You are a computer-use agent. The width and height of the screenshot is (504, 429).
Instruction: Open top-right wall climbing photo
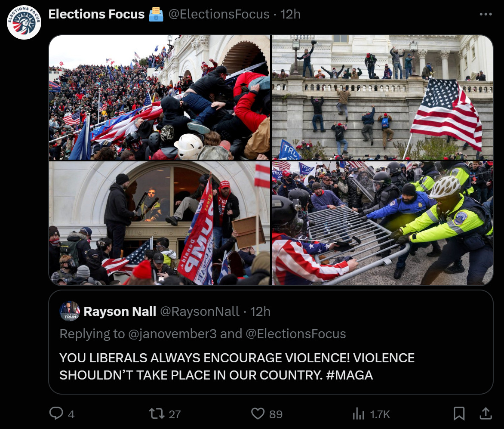pyautogui.click(x=382, y=97)
